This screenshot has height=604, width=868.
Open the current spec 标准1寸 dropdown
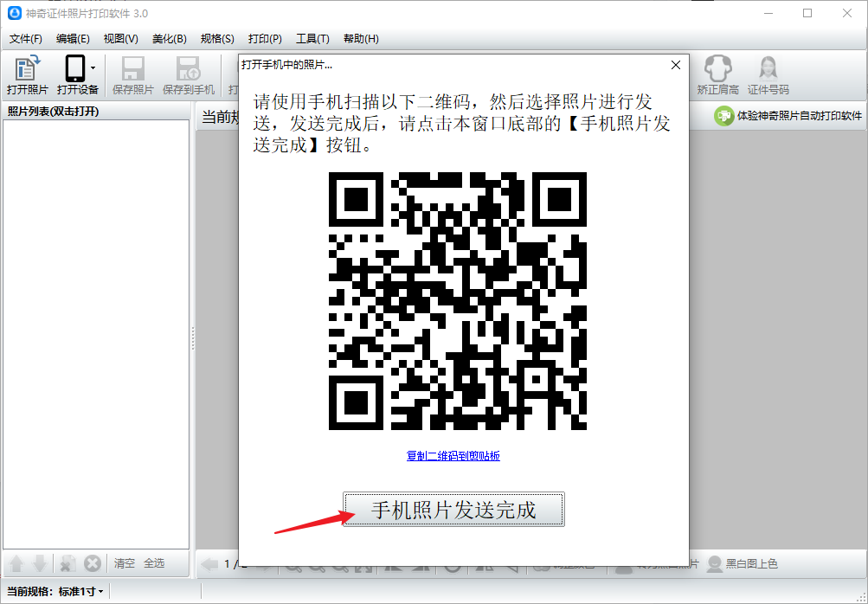[81, 592]
